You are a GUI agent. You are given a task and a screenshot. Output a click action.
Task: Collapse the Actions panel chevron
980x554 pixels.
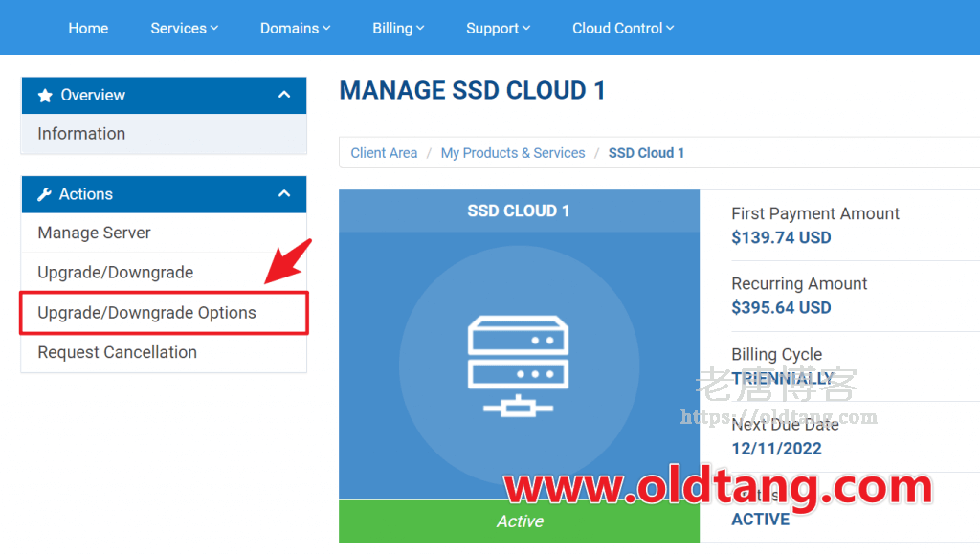pos(283,193)
